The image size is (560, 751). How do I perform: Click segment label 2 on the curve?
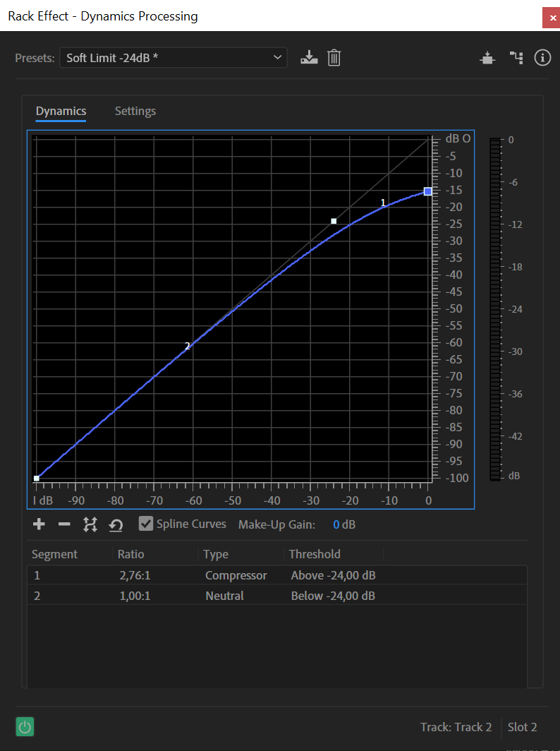[187, 346]
